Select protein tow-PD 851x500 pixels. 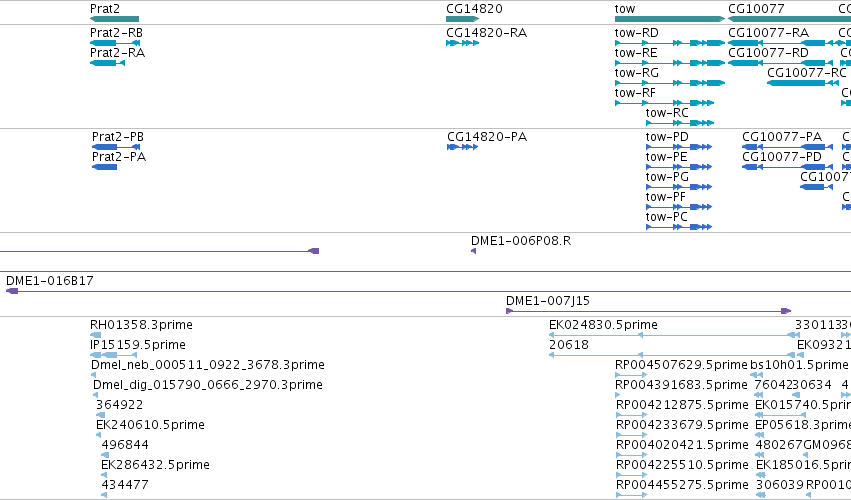pyautogui.click(x=667, y=137)
